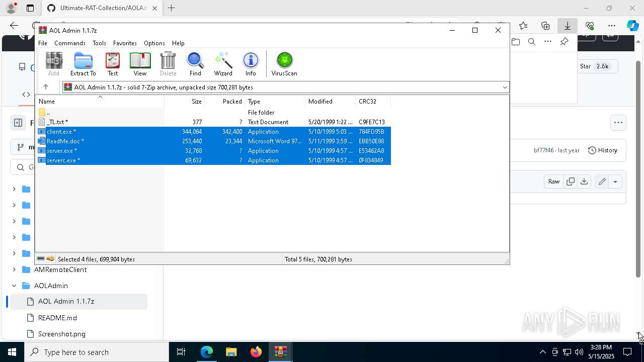Open the Tools menu
Screen dimensions: 644x362
[x=99, y=43]
